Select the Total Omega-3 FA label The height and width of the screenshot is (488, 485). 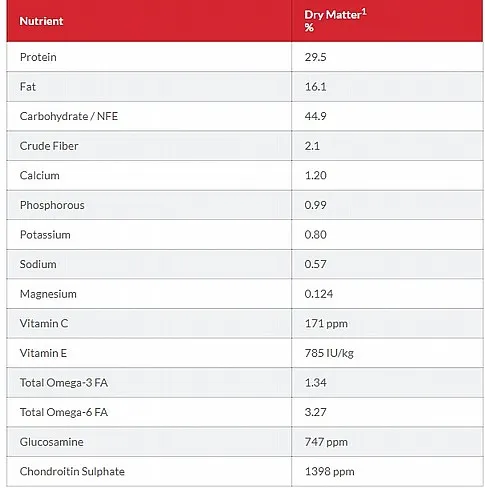64,383
